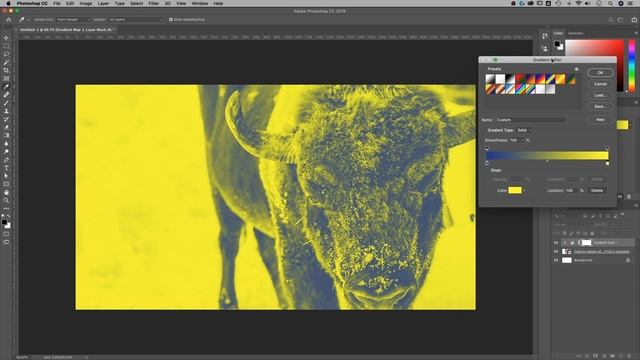This screenshot has width=640, height=360.
Task: Open the File menu
Action: (57, 3)
